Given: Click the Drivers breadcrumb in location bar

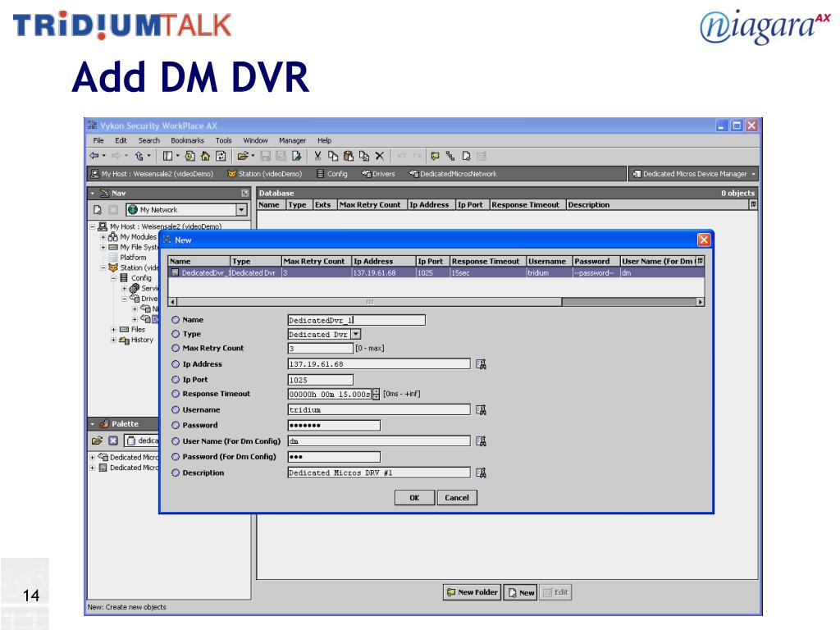Looking at the screenshot, I should [x=378, y=174].
